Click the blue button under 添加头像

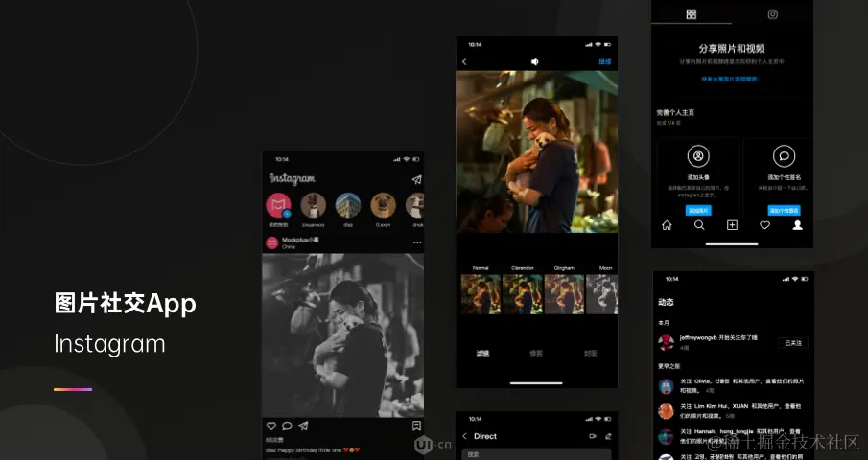tap(698, 211)
